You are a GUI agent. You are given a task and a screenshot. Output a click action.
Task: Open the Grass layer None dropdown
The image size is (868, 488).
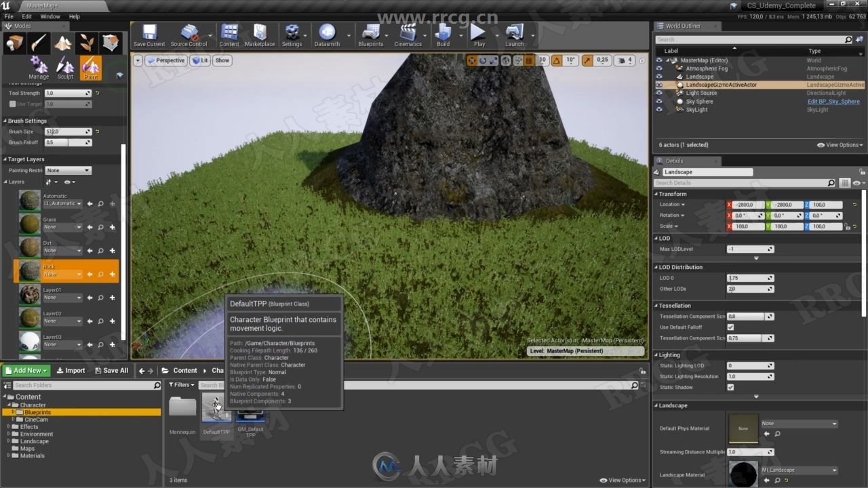63,227
